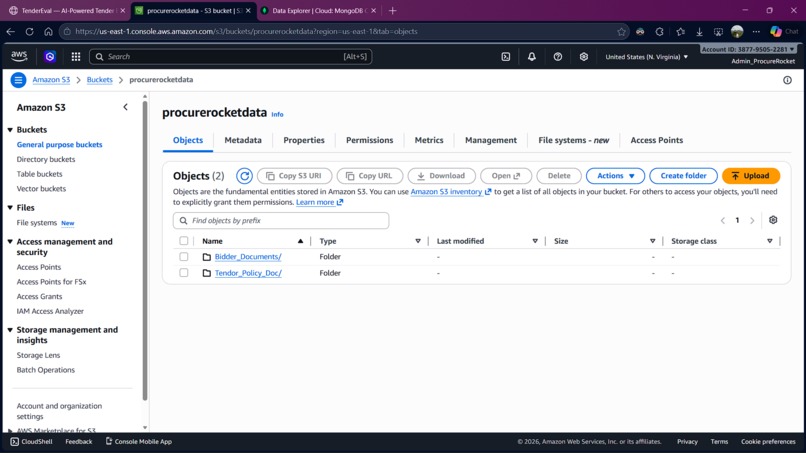Image resolution: width=806 pixels, height=453 pixels.
Task: Sort by the Last modified column arrow
Action: click(535, 241)
